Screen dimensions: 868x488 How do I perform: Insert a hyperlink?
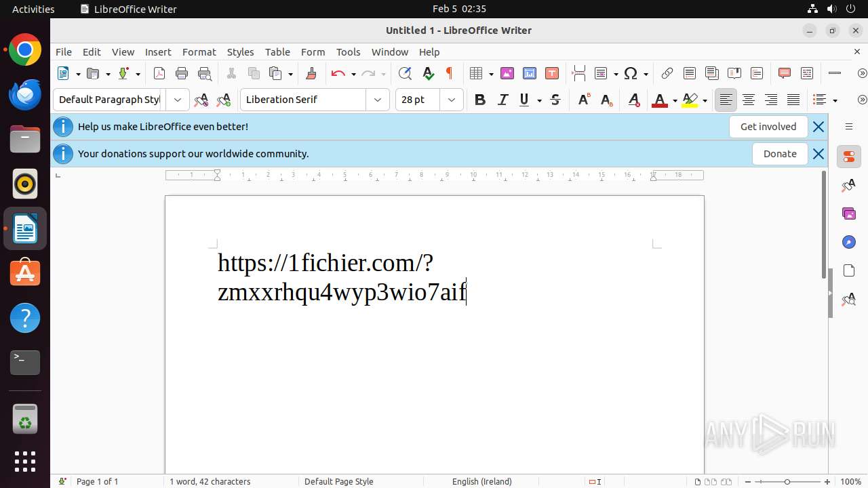coord(667,73)
